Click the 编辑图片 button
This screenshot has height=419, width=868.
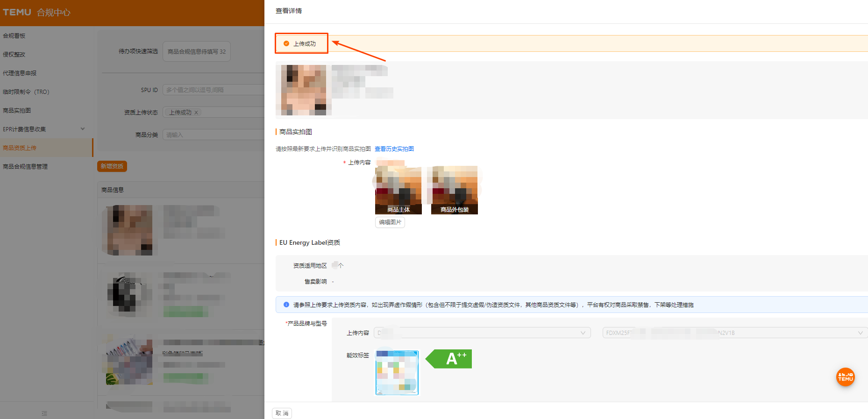(x=390, y=222)
